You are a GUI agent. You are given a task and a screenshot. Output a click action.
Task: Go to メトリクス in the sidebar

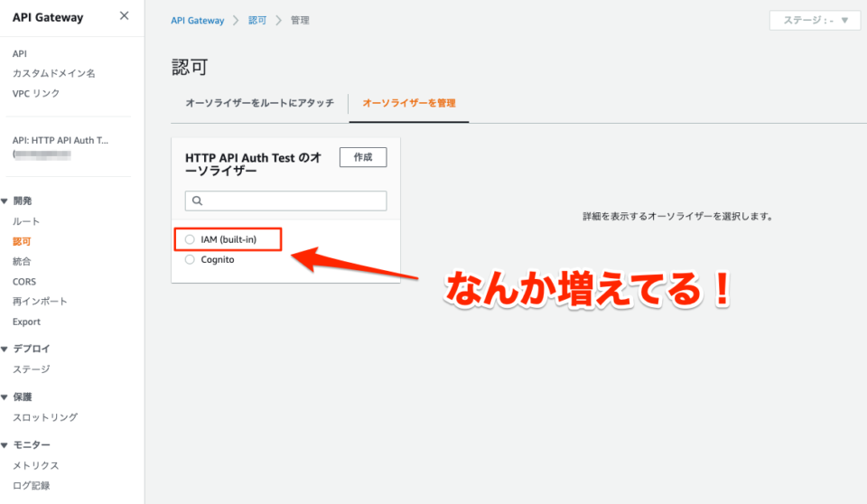tap(35, 465)
